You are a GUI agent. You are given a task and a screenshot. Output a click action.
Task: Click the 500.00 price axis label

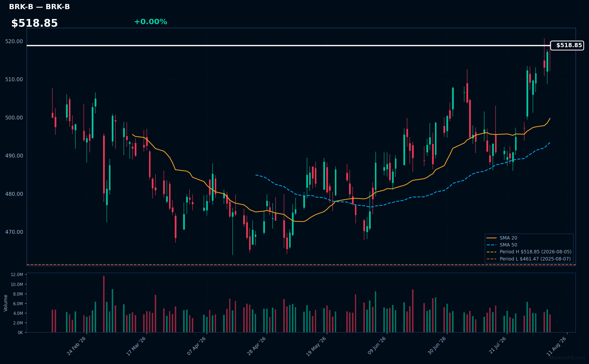tap(14, 118)
